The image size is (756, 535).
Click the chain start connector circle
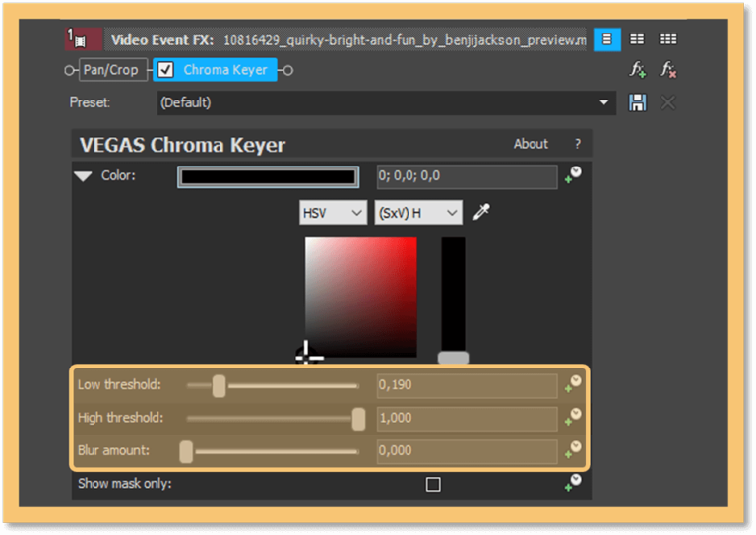(x=69, y=70)
